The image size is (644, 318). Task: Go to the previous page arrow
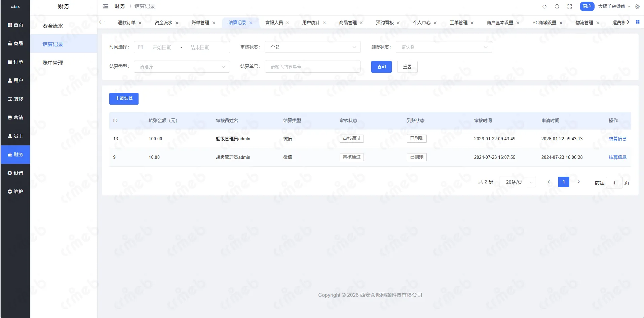tap(549, 182)
